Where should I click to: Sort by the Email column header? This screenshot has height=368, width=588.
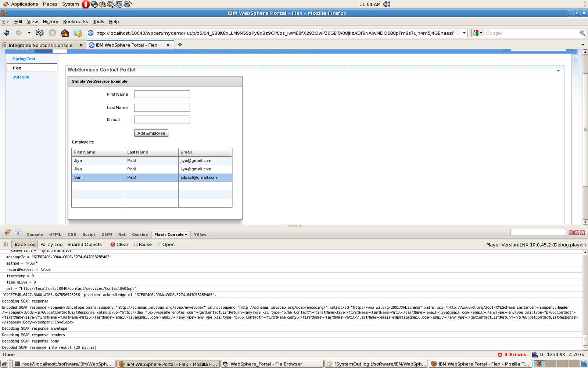(x=205, y=152)
